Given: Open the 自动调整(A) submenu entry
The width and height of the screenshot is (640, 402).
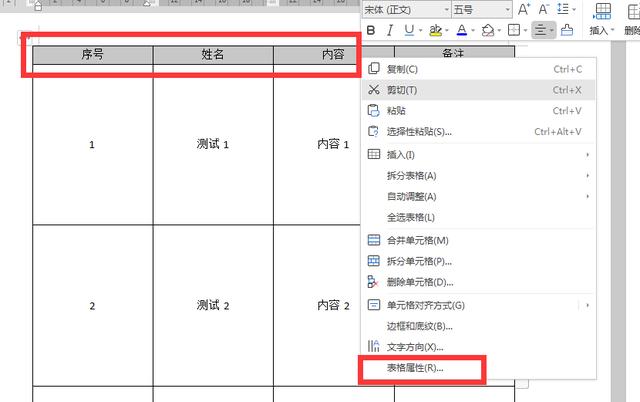Looking at the screenshot, I should (478, 196).
